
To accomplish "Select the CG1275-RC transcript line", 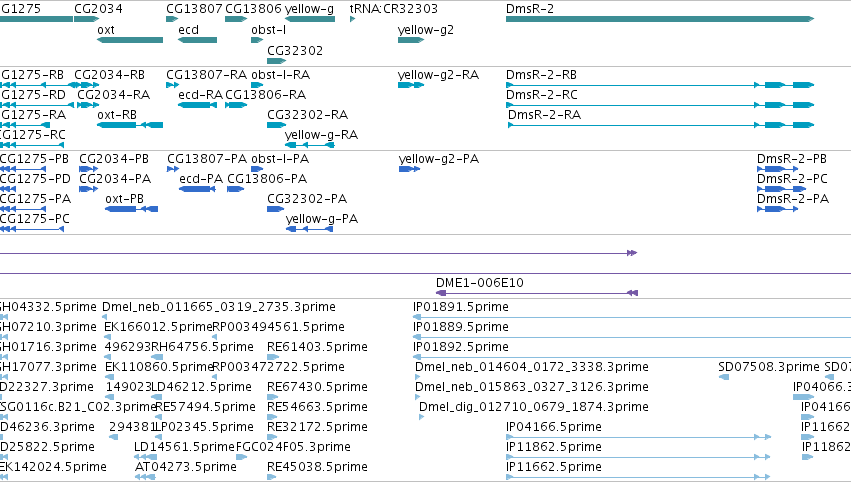I will [32, 145].
